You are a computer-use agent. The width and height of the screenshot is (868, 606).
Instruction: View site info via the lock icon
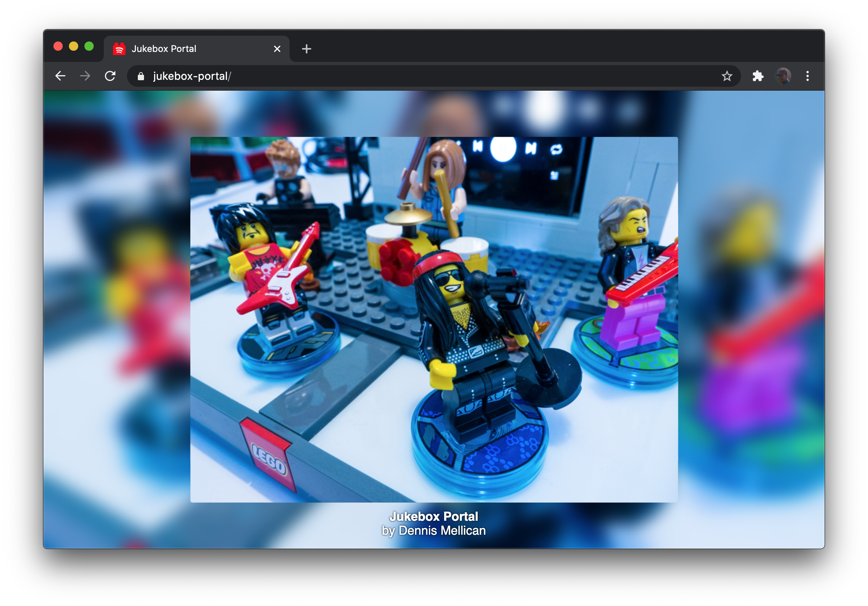tap(141, 76)
